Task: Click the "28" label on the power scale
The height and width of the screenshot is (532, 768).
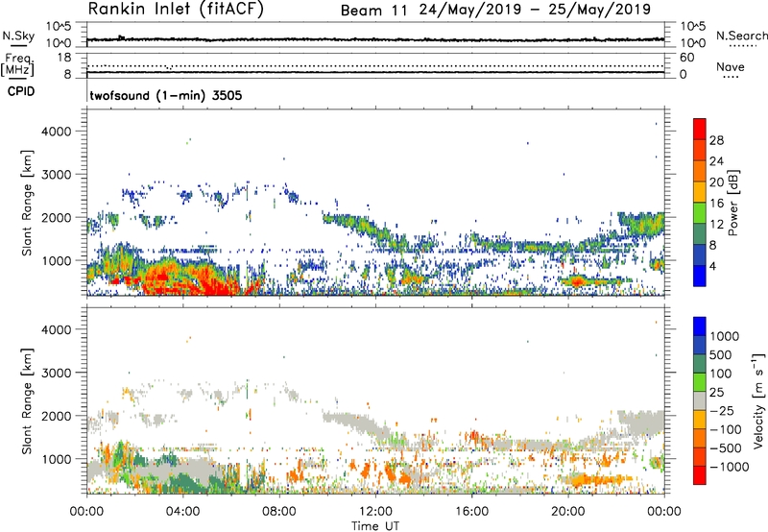Action: 716,140
